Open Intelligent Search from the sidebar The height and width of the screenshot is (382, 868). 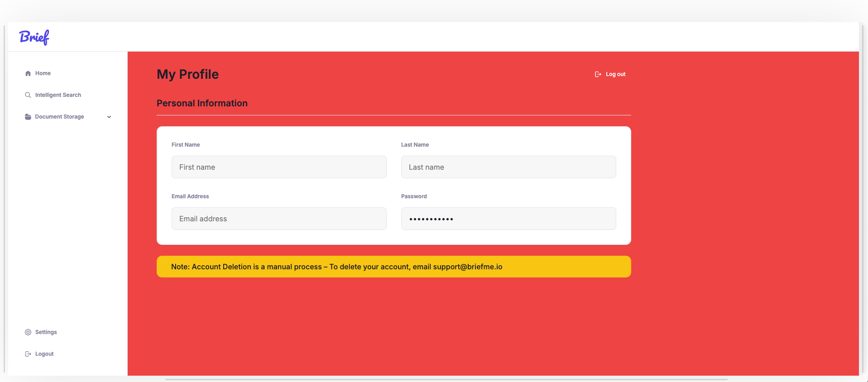click(x=58, y=95)
